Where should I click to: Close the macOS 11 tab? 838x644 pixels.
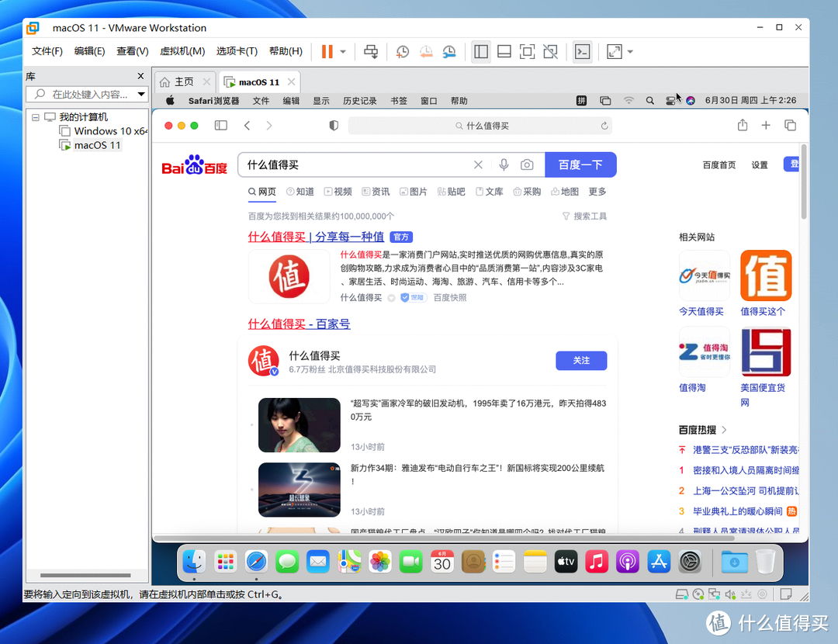pyautogui.click(x=291, y=81)
